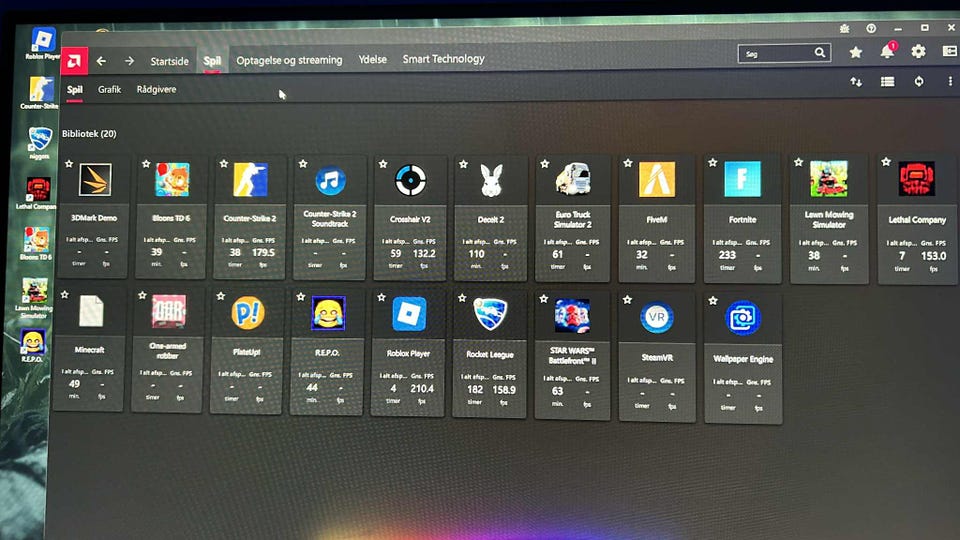Open the R.E.P.O. game icon in library
Screen dimensions: 960x540
click(328, 313)
